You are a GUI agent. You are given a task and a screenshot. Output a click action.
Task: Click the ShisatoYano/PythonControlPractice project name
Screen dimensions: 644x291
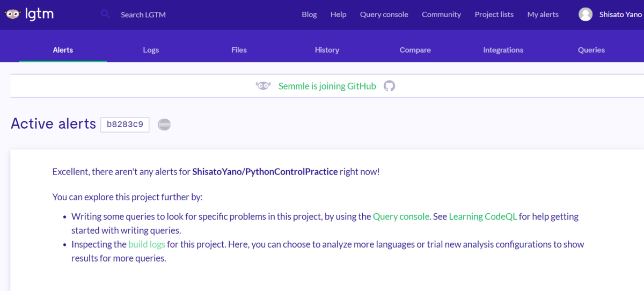tap(265, 172)
